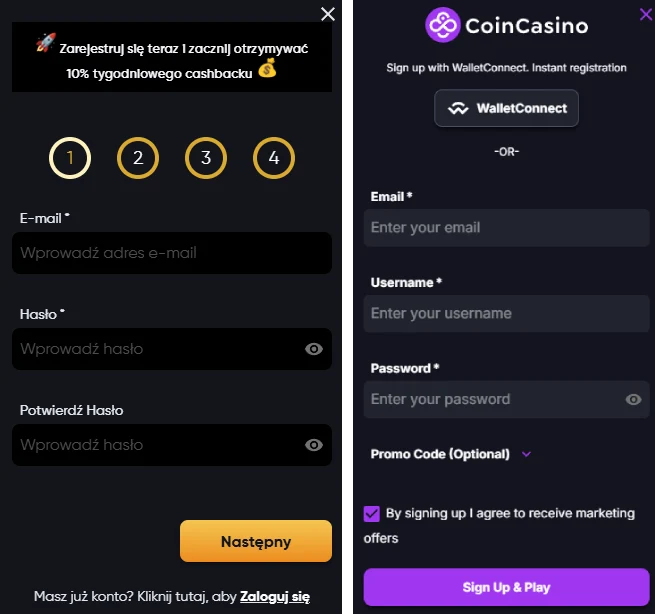Click the money bag emoji after cashbacku
Screen dimensions: 655x614
point(267,68)
